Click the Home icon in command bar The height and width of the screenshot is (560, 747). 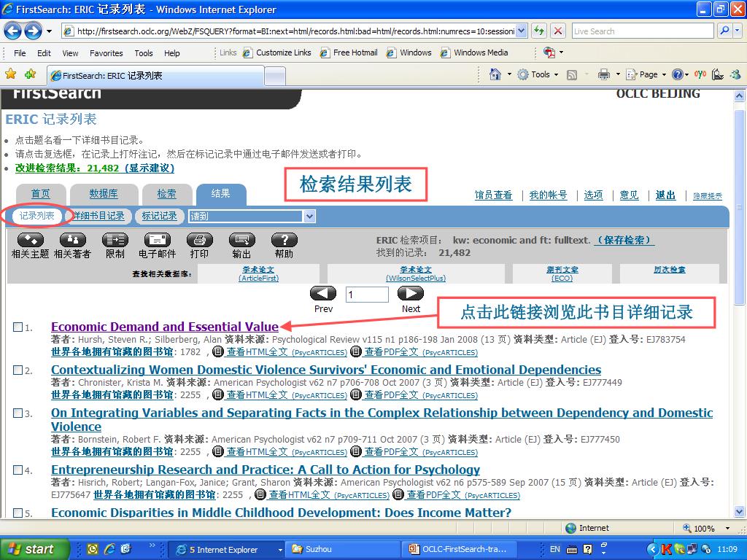coord(495,74)
